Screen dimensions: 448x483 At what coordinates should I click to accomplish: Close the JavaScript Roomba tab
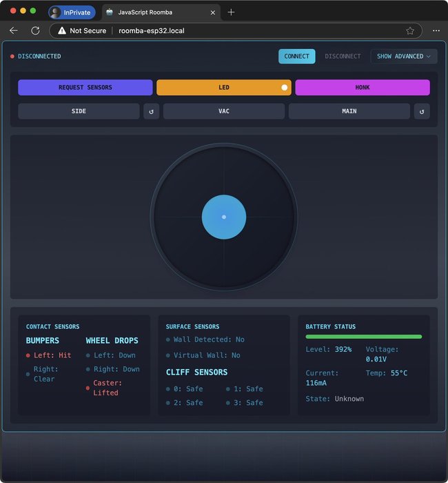tap(213, 12)
